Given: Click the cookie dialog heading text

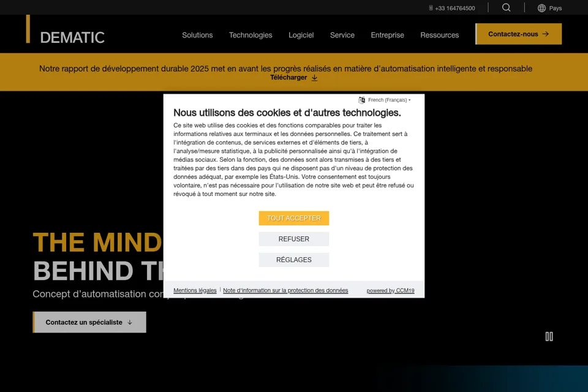Looking at the screenshot, I should [287, 113].
